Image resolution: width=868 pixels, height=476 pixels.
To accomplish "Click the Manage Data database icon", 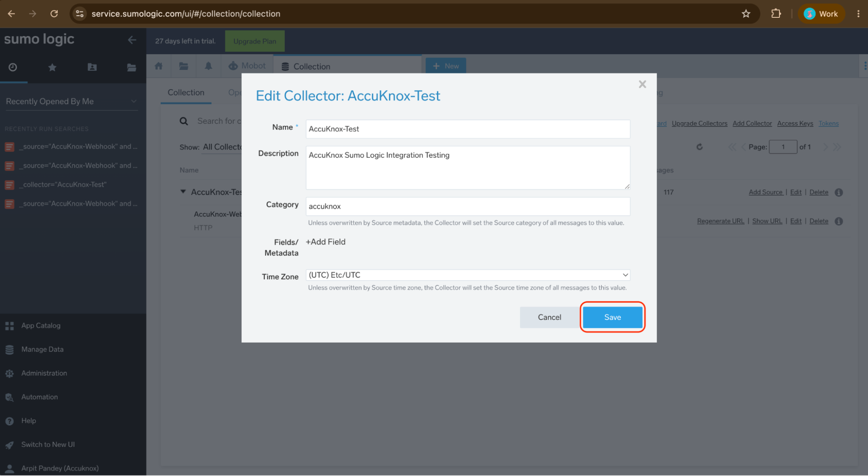I will (x=10, y=350).
